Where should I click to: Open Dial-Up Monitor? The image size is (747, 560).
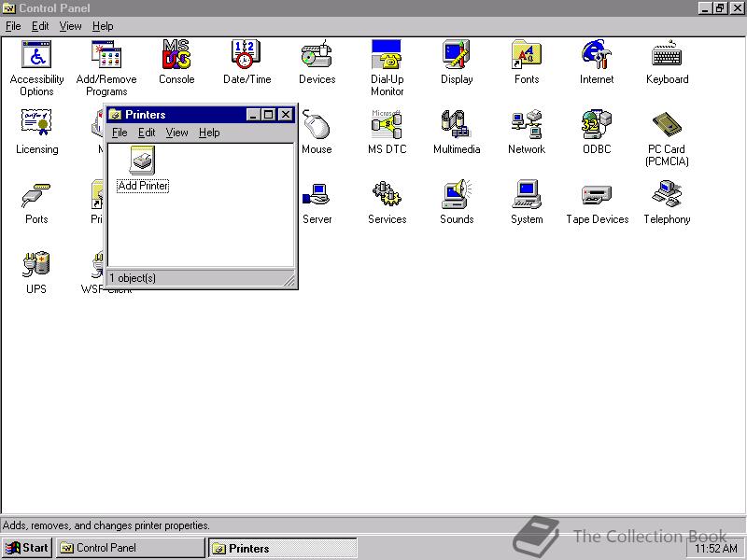tap(387, 68)
